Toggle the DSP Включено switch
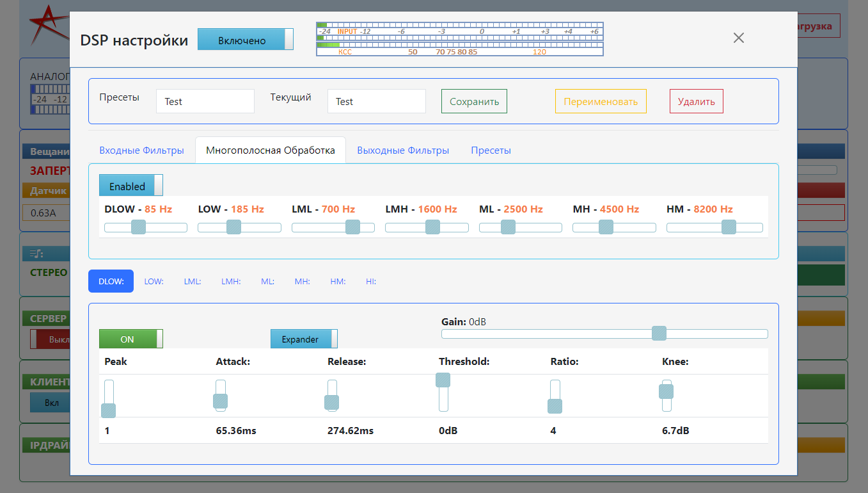The image size is (868, 493). coord(245,40)
